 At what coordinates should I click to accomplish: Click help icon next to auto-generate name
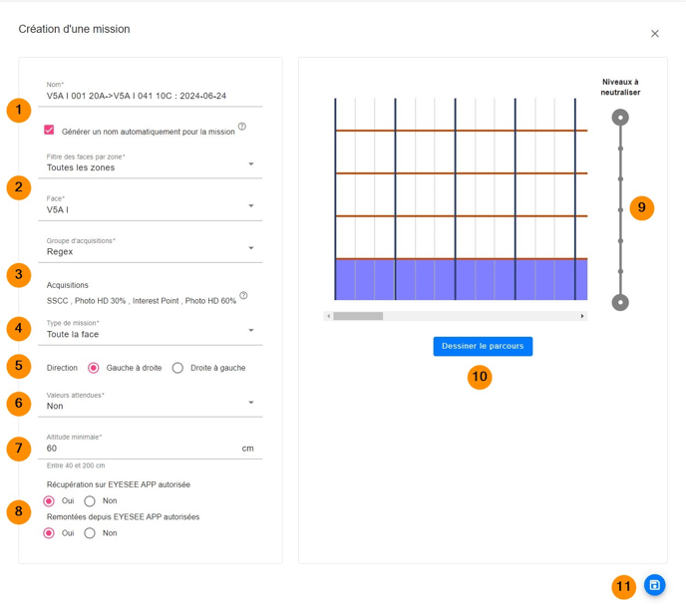tap(242, 127)
